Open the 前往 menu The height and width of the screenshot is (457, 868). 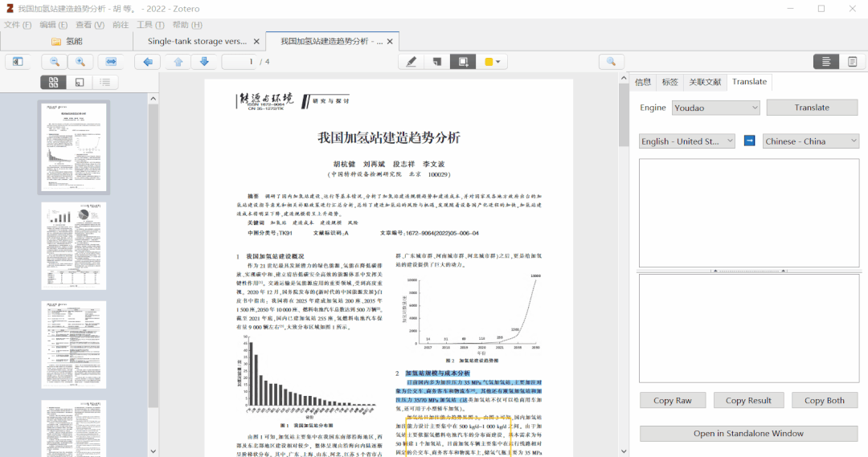120,25
